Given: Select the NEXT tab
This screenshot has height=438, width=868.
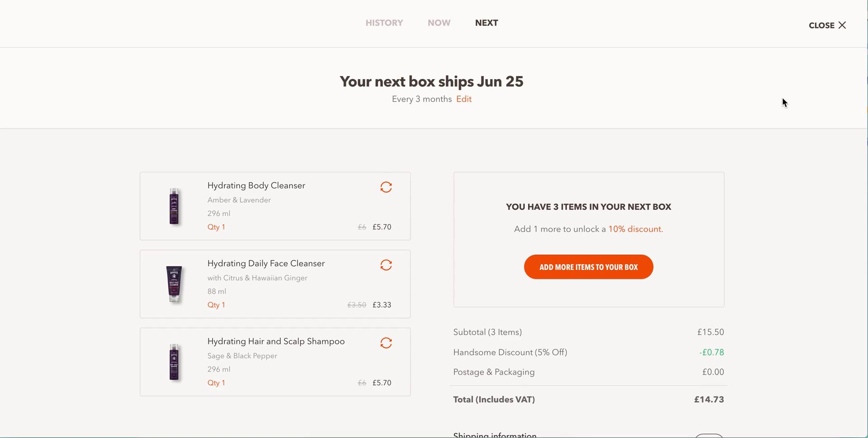Looking at the screenshot, I should tap(486, 23).
